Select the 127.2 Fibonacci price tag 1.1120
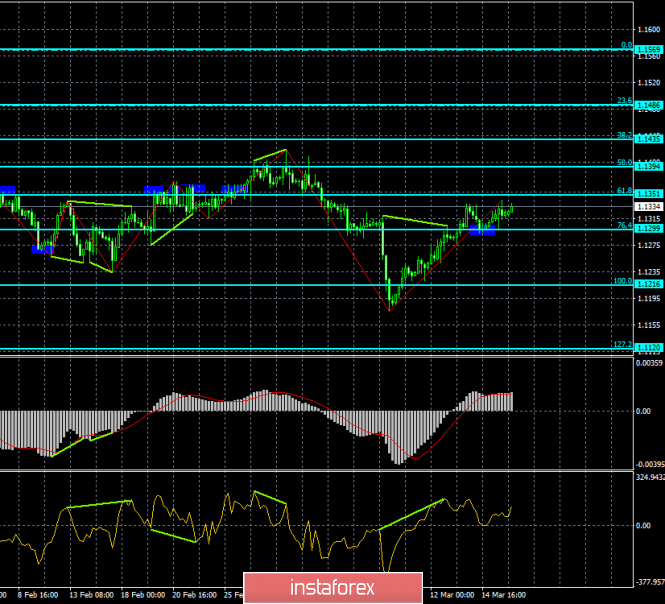This screenshot has width=665, height=604. 649,348
